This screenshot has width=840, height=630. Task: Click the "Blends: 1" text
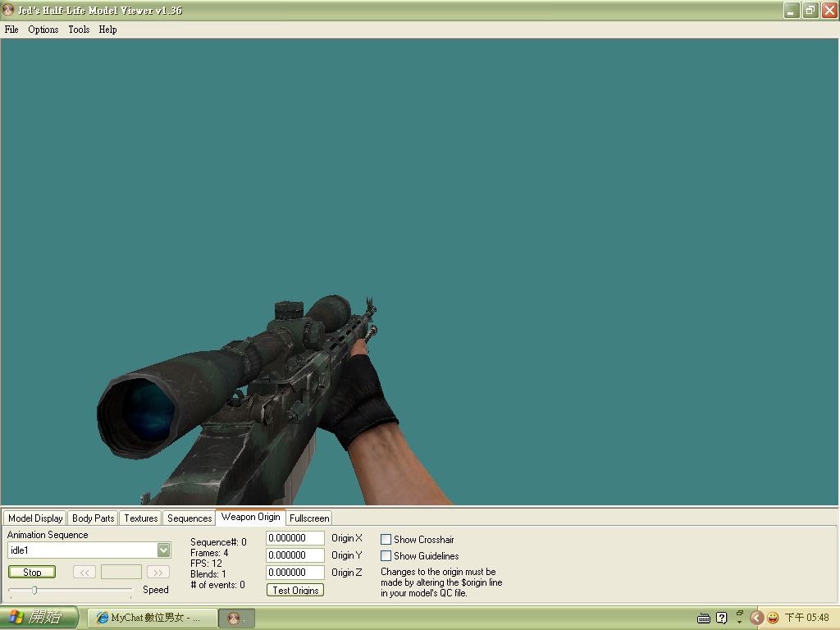[x=208, y=574]
